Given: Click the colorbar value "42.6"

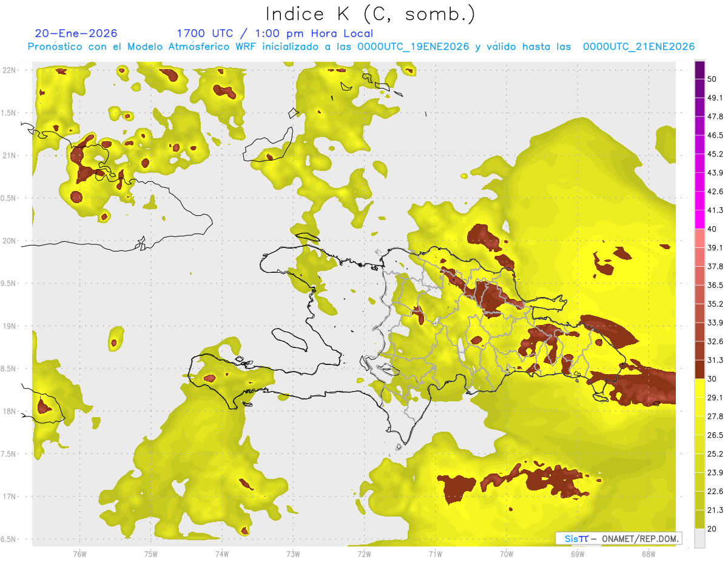Looking at the screenshot, I should pos(715,192).
